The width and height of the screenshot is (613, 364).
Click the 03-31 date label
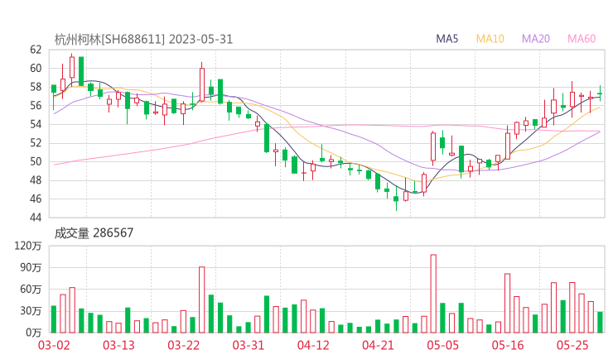pyautogui.click(x=249, y=345)
